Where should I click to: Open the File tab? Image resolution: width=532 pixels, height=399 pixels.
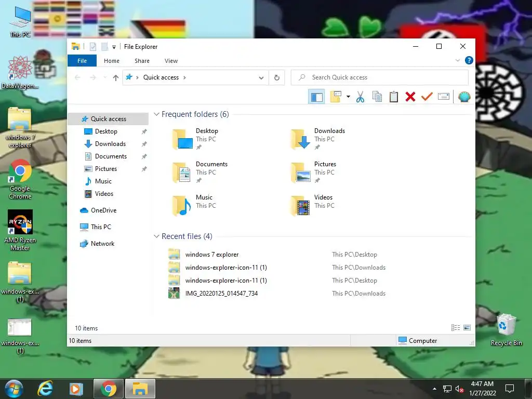82,61
